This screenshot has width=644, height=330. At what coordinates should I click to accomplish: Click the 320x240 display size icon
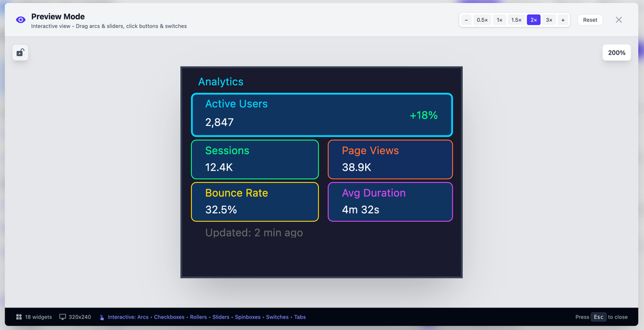click(62, 317)
